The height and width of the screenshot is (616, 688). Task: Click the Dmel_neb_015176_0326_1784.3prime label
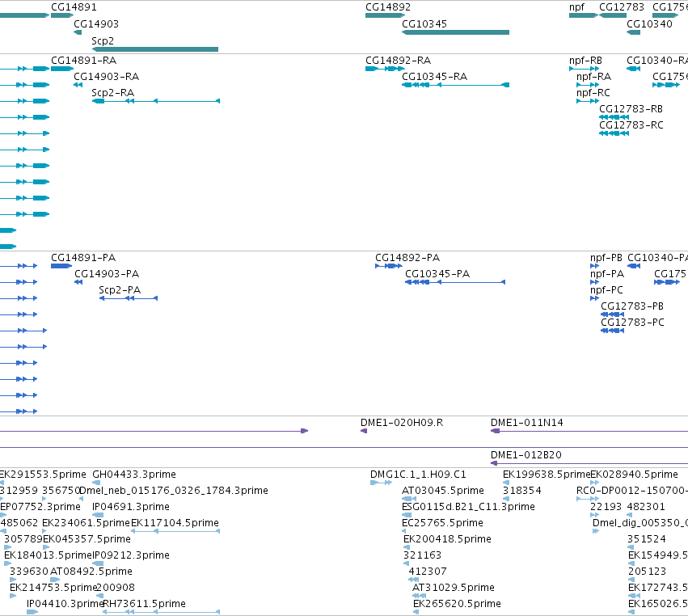[174, 491]
